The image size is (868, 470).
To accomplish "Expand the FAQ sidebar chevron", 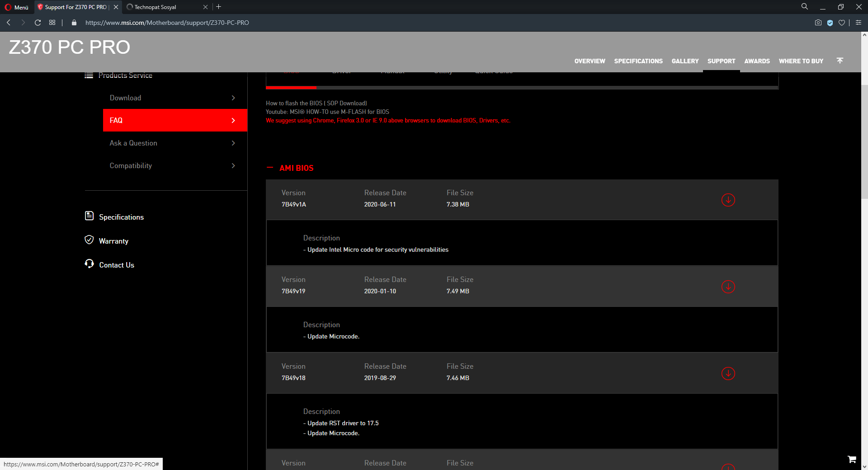I will click(x=233, y=120).
